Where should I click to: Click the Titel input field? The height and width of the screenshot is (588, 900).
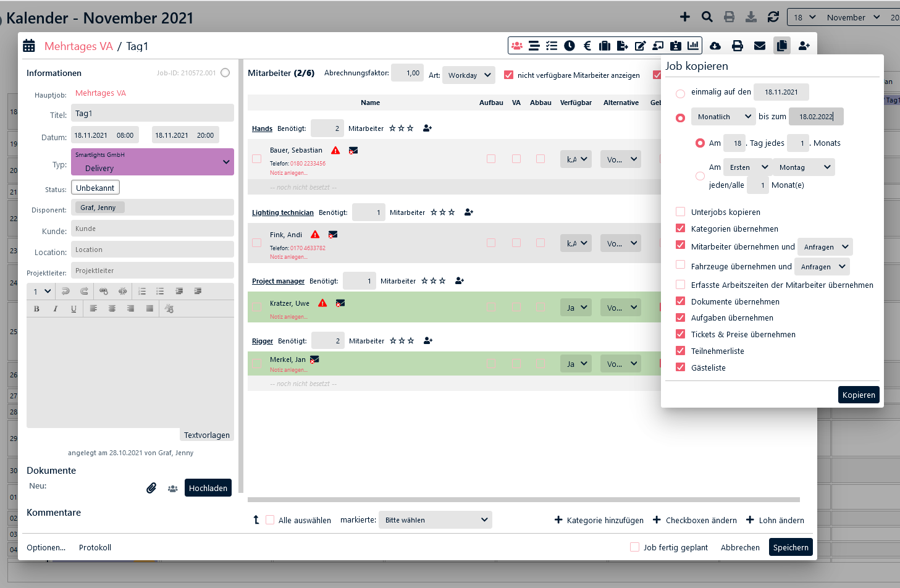click(152, 114)
